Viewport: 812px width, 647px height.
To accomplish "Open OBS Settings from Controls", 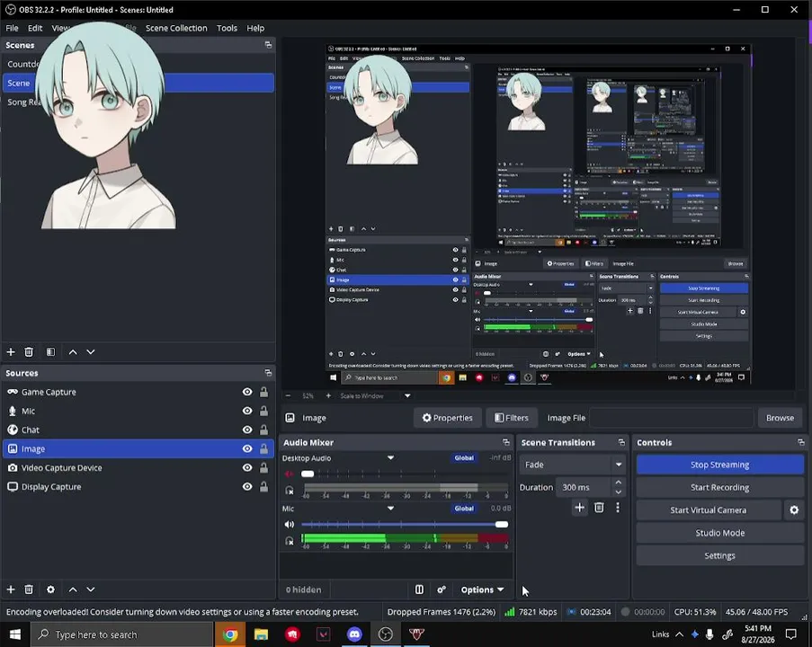I will [x=719, y=556].
